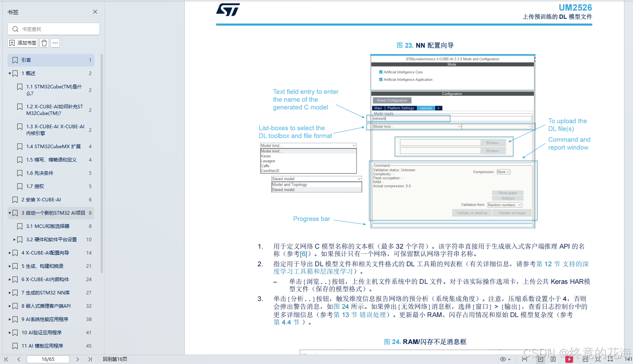The height and width of the screenshot is (364, 633).
Task: Click the bookmark icon beside '1 概述'
Action: point(15,74)
